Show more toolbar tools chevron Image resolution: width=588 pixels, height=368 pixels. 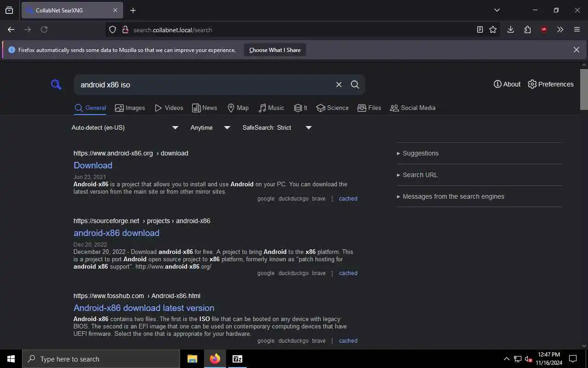coord(560,29)
